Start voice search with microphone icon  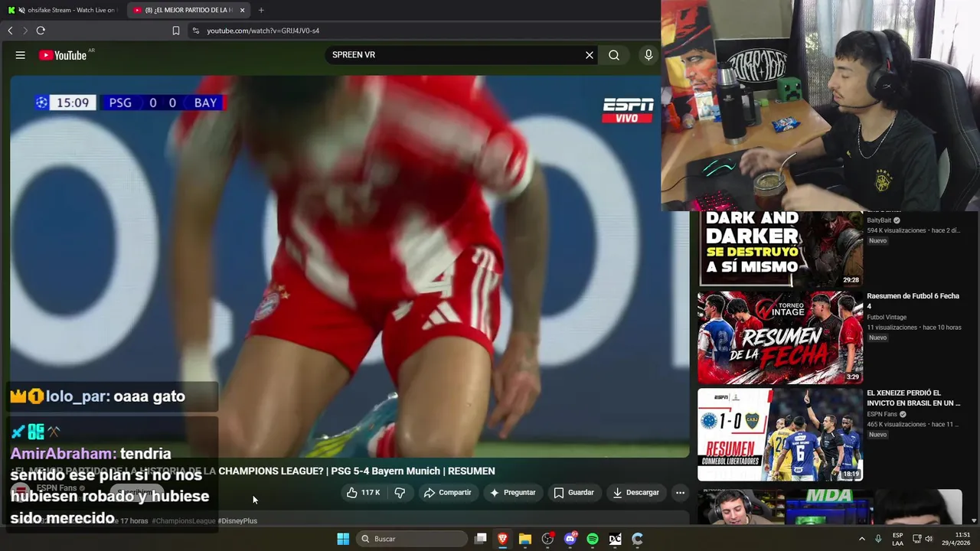(x=648, y=55)
